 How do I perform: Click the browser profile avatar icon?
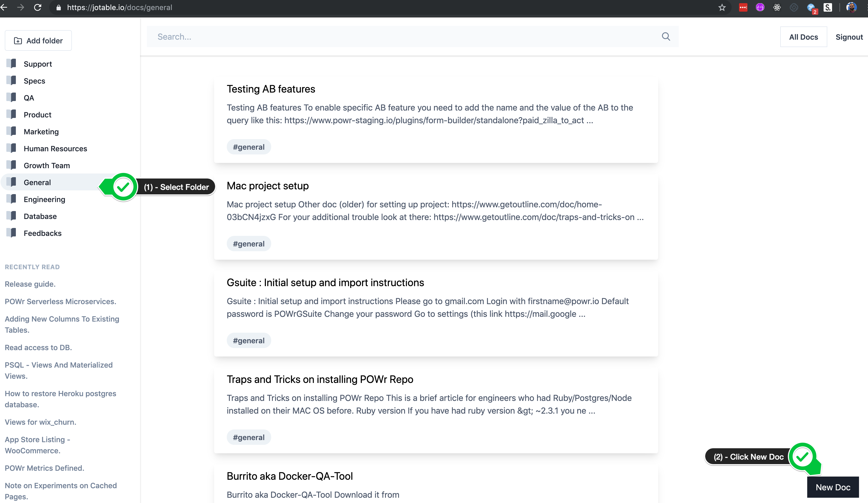(851, 8)
